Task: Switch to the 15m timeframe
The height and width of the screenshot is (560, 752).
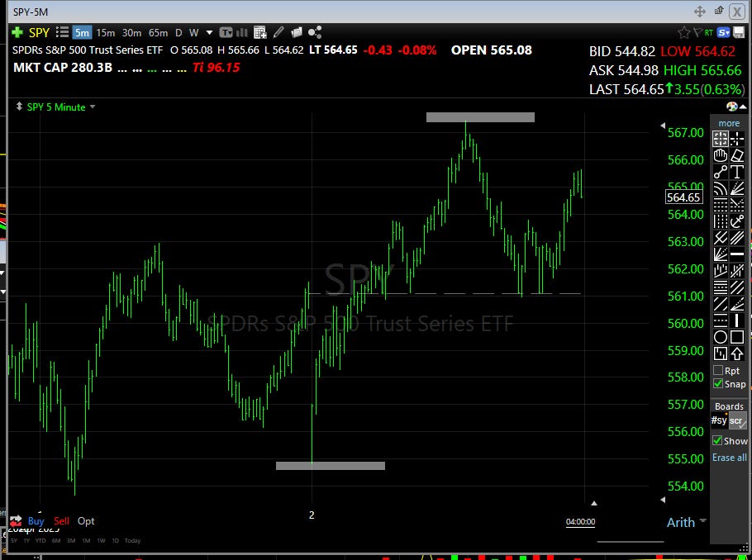Action: [x=106, y=32]
